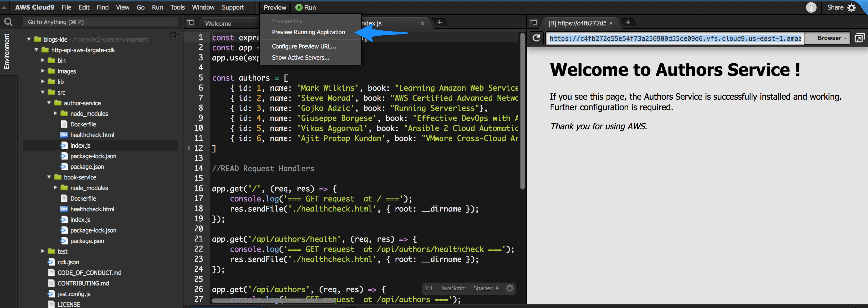Collapse the author-service folder
Screen dimensions: 868x308
[x=49, y=103]
